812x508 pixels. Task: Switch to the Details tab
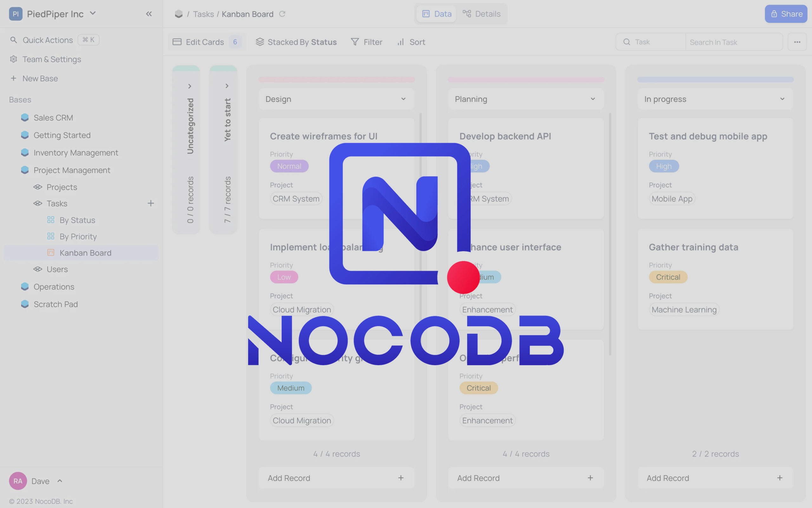tap(481, 14)
